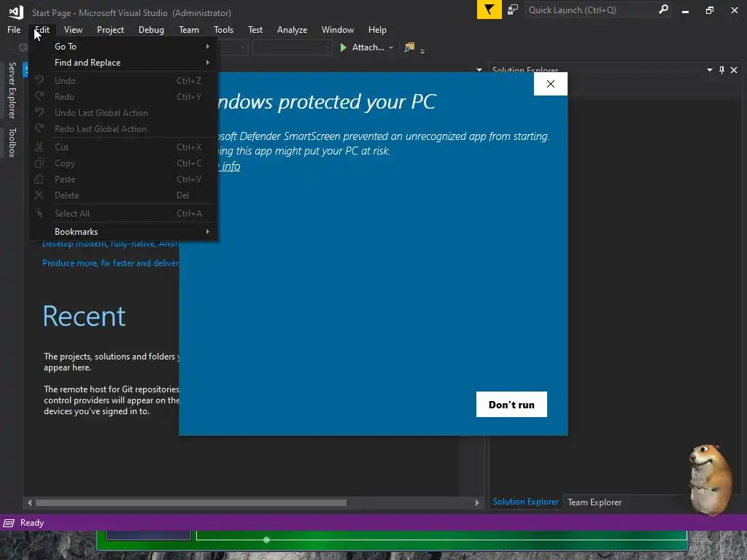Open the Attach dropdown arrow
The height and width of the screenshot is (560, 747).
pos(391,47)
